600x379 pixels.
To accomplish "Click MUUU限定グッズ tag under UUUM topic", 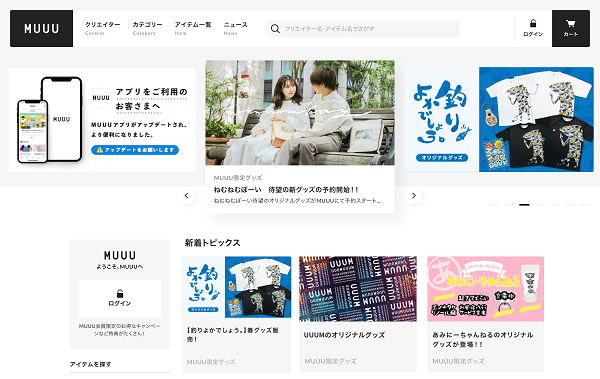I will point(330,361).
